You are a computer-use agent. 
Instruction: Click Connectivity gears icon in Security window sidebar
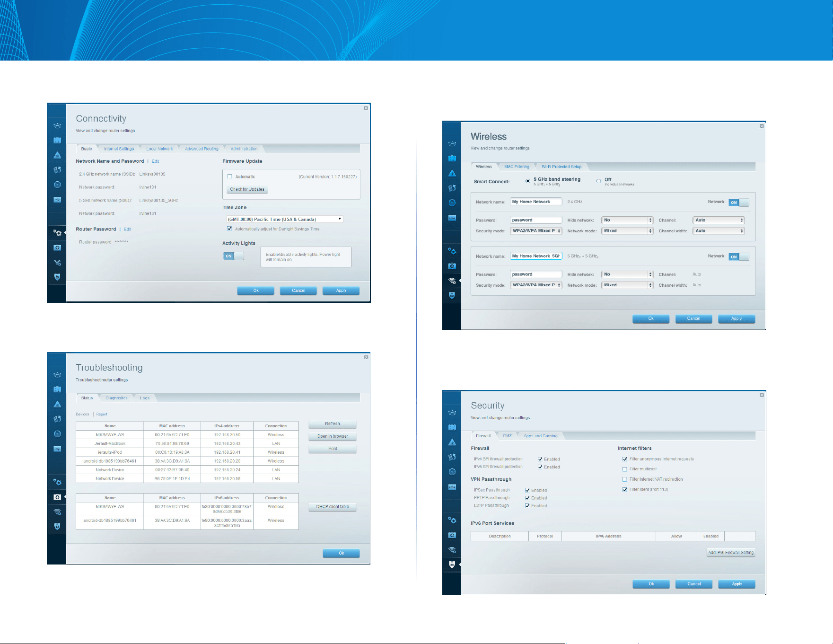pos(452,520)
